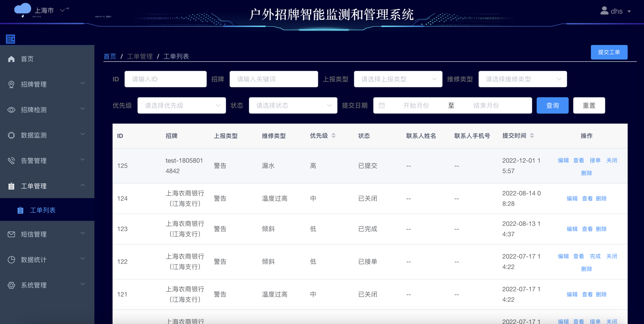Expand the 招牌检测 menu chevron
This screenshot has width=644, height=324.
click(83, 108)
